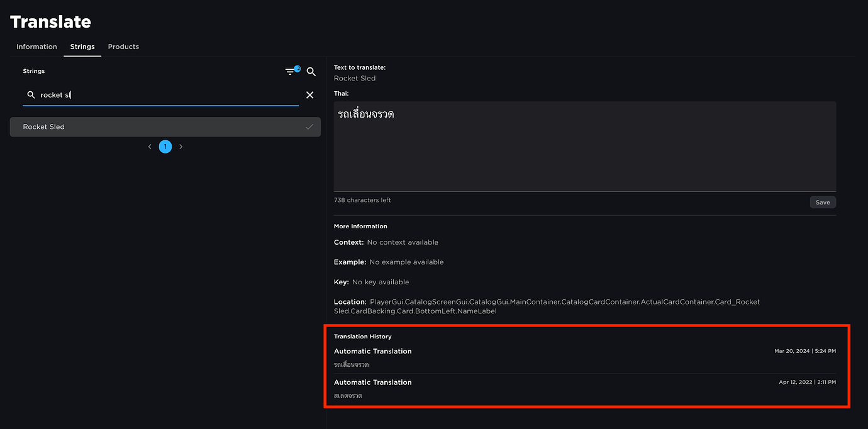This screenshot has width=868, height=429.
Task: Open the filters using the filter icon
Action: coord(291,72)
